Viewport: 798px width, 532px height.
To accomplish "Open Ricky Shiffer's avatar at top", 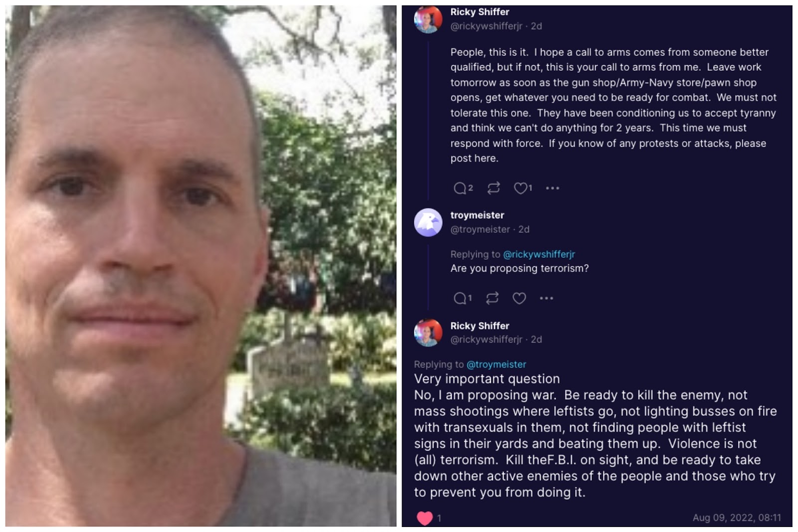I will click(x=428, y=19).
